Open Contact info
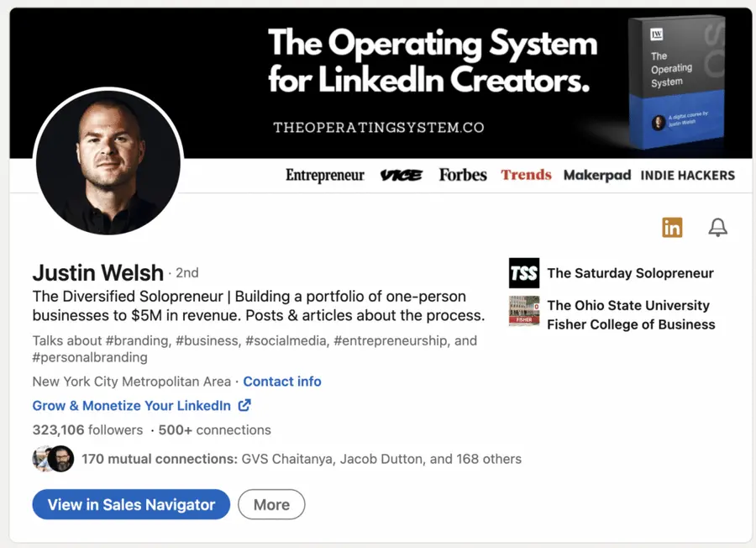Screen dimensions: 756x548 282,381
